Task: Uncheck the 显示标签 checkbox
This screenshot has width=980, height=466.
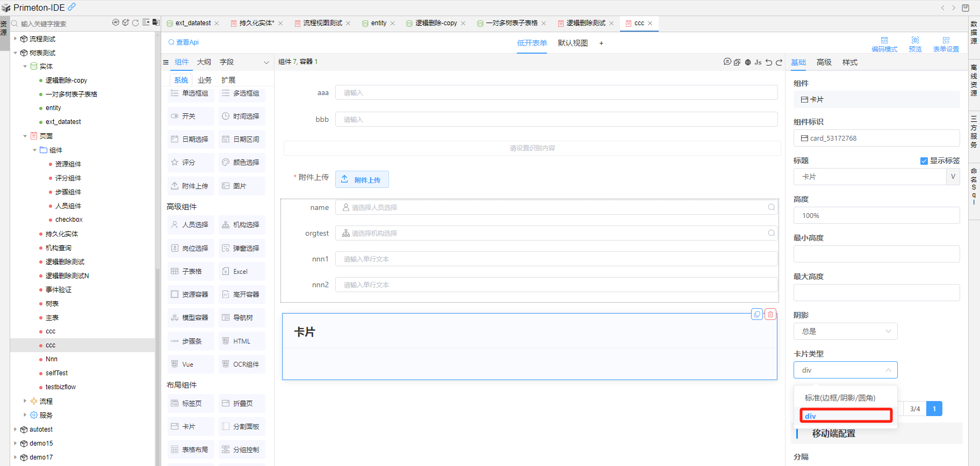Action: pyautogui.click(x=924, y=161)
